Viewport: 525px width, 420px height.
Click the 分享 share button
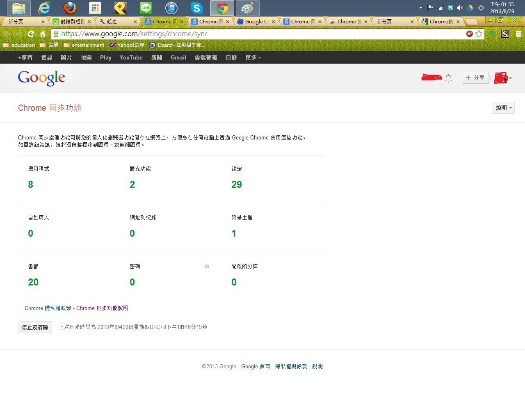pos(475,78)
